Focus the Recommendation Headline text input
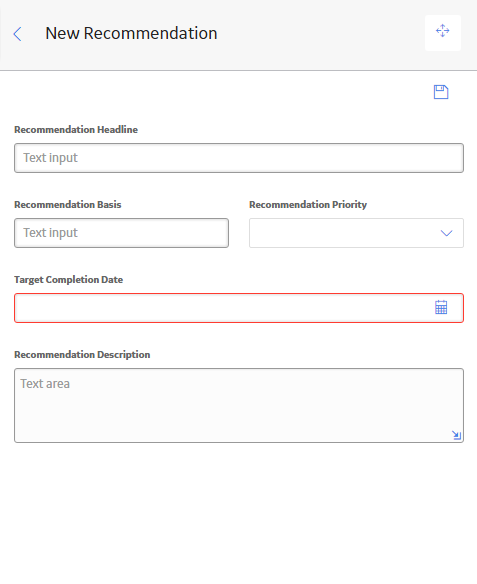Viewport: 477px width, 584px height. (239, 158)
